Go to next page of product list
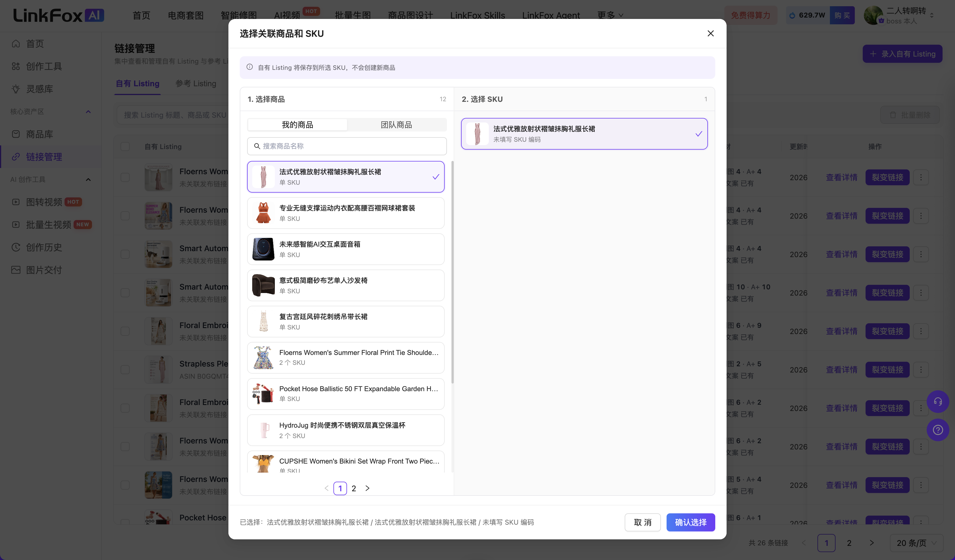This screenshot has width=955, height=560. (367, 488)
